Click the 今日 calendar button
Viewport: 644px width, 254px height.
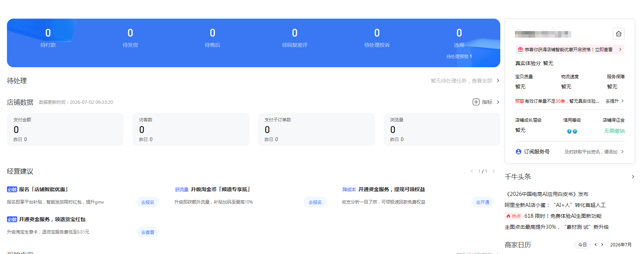click(x=583, y=244)
